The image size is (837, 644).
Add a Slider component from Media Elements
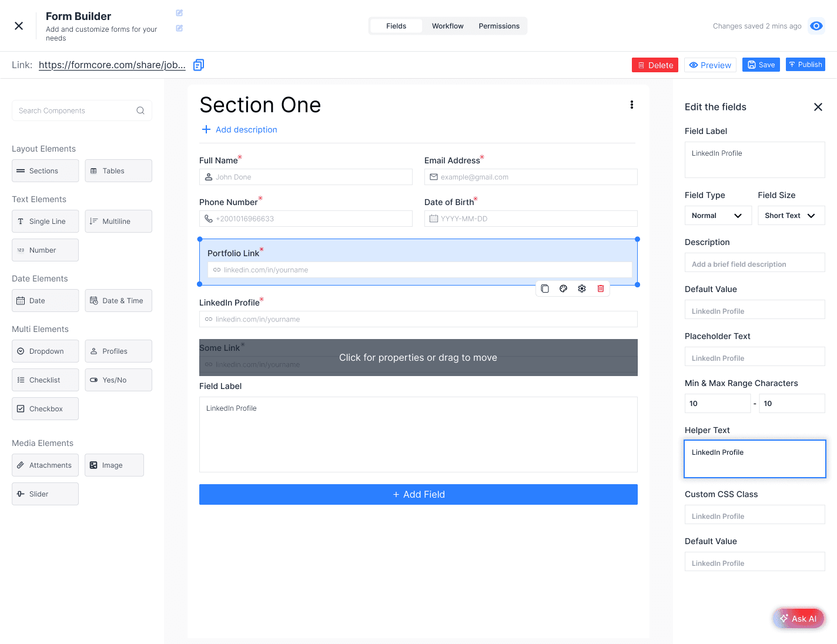[x=45, y=494]
